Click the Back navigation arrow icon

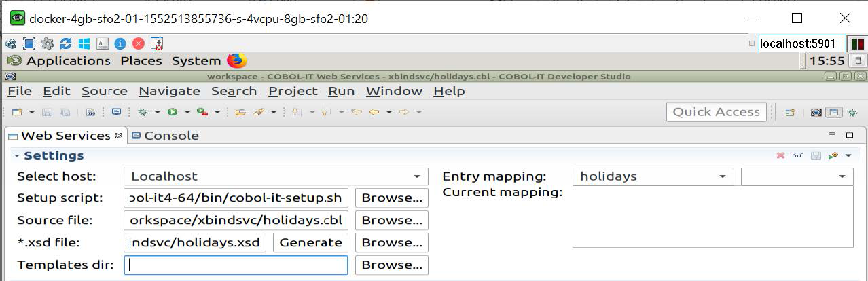pos(374,112)
